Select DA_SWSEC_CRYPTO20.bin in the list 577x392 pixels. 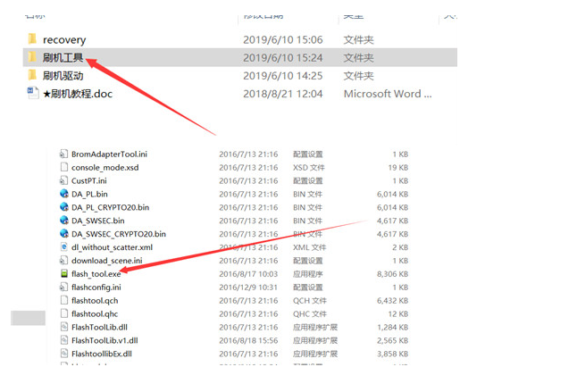pos(118,233)
